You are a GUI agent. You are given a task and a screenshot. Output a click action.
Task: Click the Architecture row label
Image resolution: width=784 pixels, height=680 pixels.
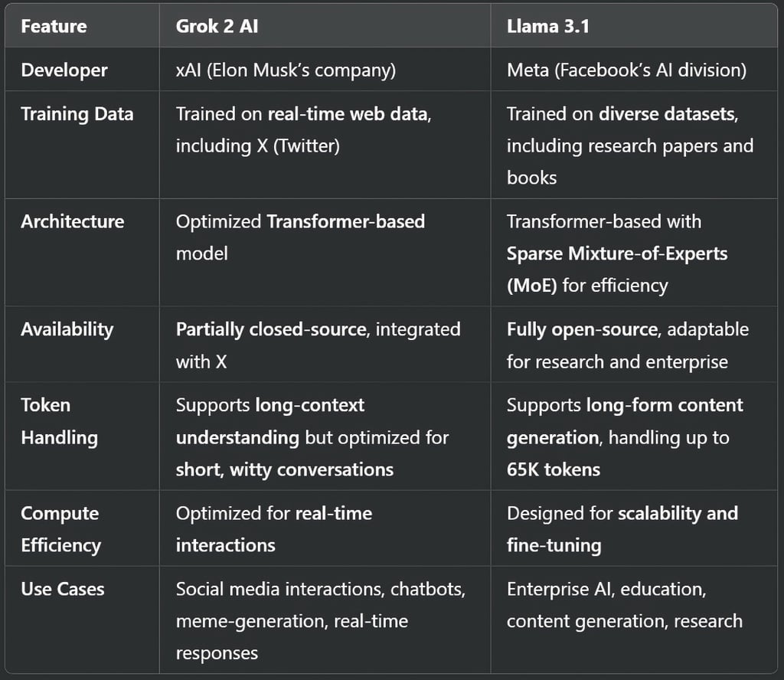(73, 221)
